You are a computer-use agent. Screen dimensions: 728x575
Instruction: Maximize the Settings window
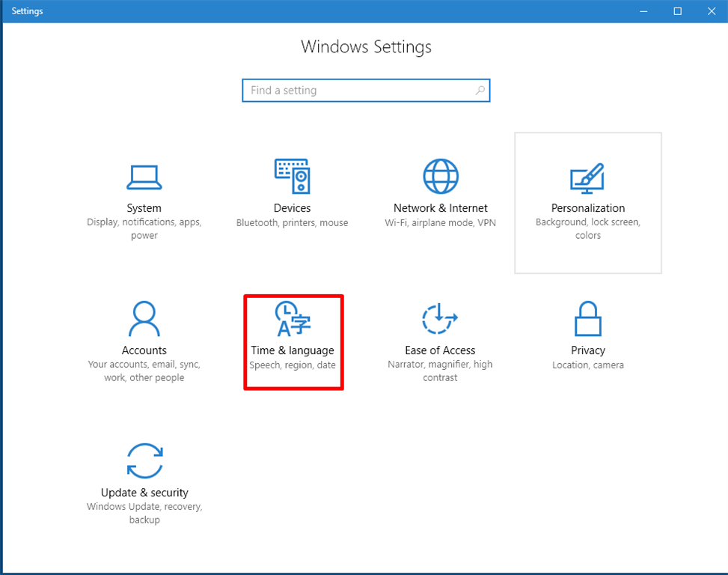point(677,11)
